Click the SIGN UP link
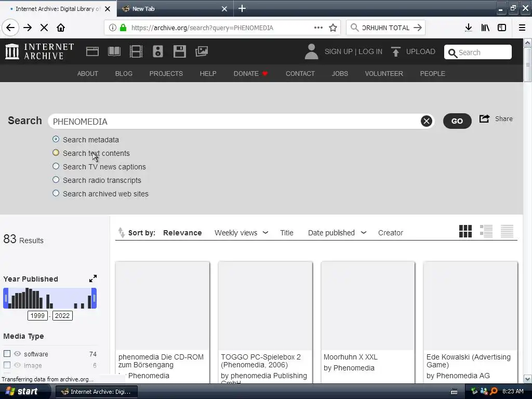This screenshot has height=399, width=532. pyautogui.click(x=339, y=51)
